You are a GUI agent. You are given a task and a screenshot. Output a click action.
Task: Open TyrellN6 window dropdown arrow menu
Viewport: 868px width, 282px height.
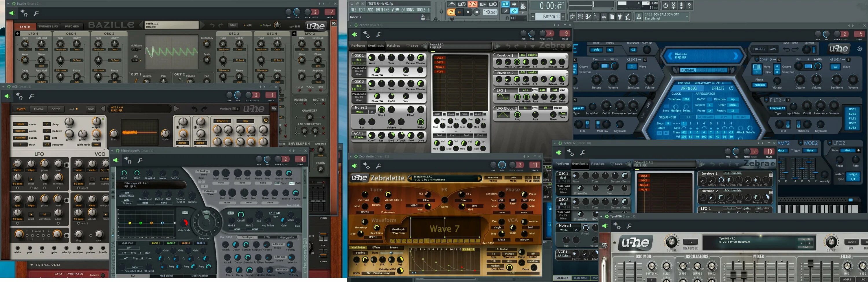(601, 216)
